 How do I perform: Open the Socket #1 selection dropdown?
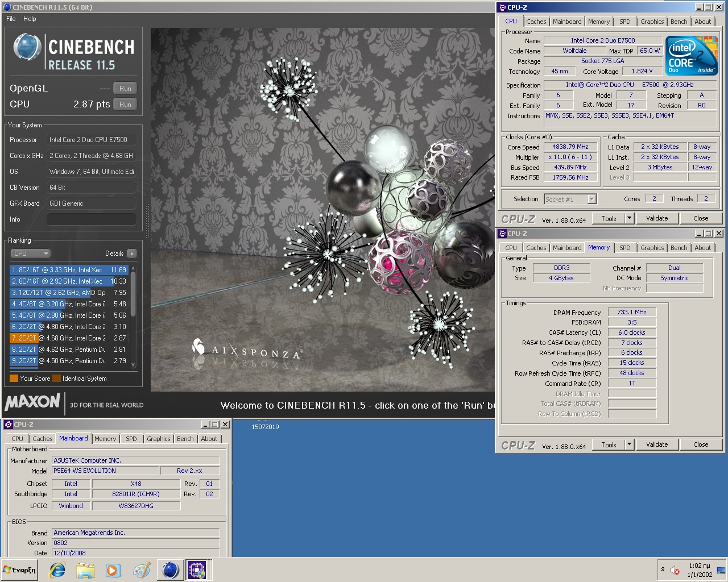click(x=570, y=199)
